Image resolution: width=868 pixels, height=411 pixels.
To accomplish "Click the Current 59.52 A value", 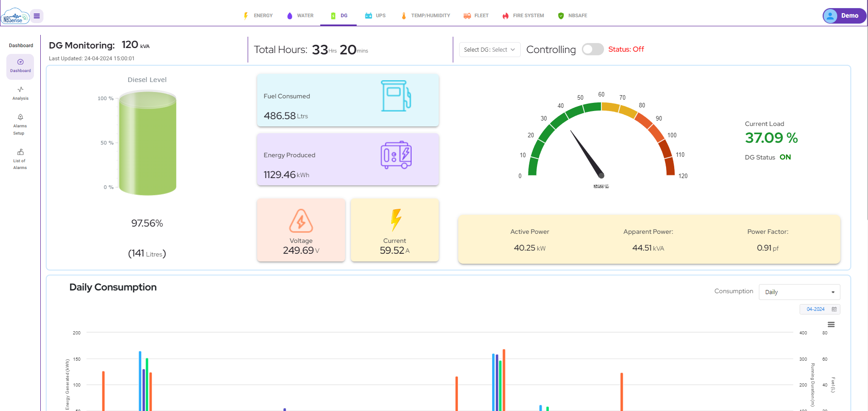I will click(395, 250).
